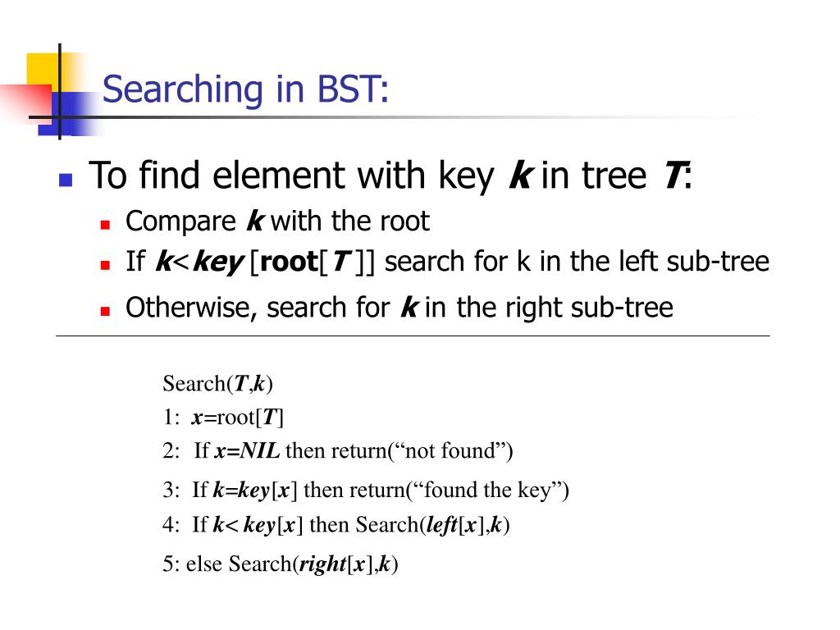The width and height of the screenshot is (840, 630).
Task: Click the red bullet beside 'If k<key[root[T]]'
Action: (105, 265)
